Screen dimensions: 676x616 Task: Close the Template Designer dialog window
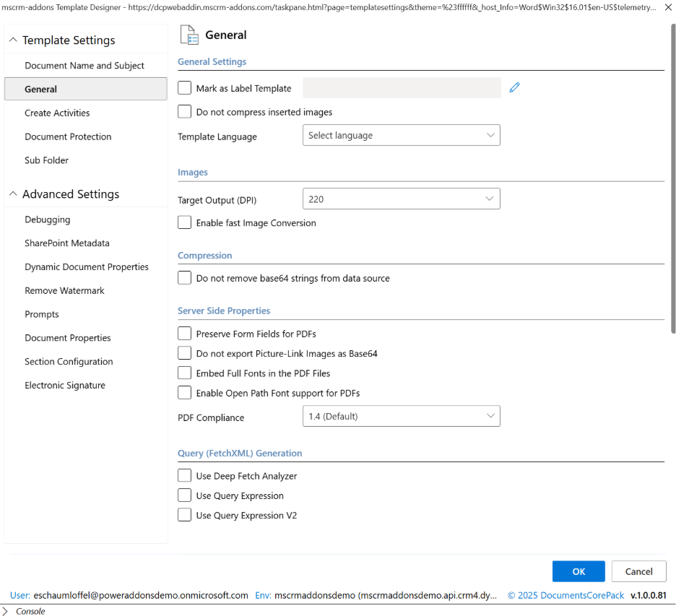(667, 7)
